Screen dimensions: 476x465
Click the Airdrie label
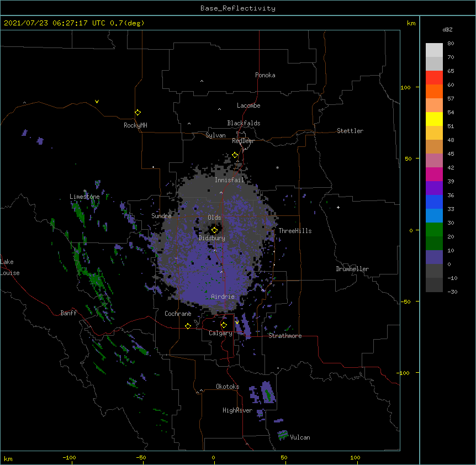coord(223,297)
